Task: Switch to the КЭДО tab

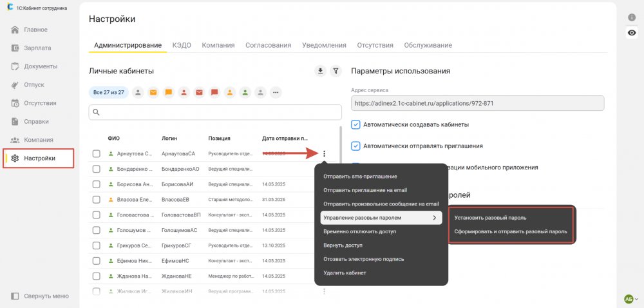Action: pyautogui.click(x=182, y=45)
